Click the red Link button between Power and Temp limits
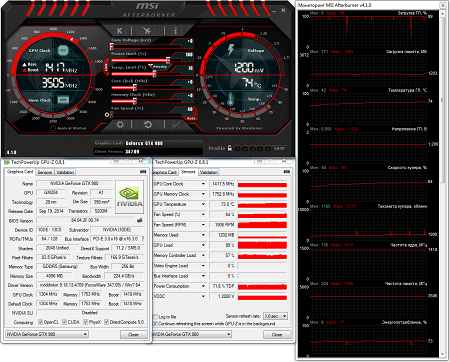 click(x=106, y=67)
